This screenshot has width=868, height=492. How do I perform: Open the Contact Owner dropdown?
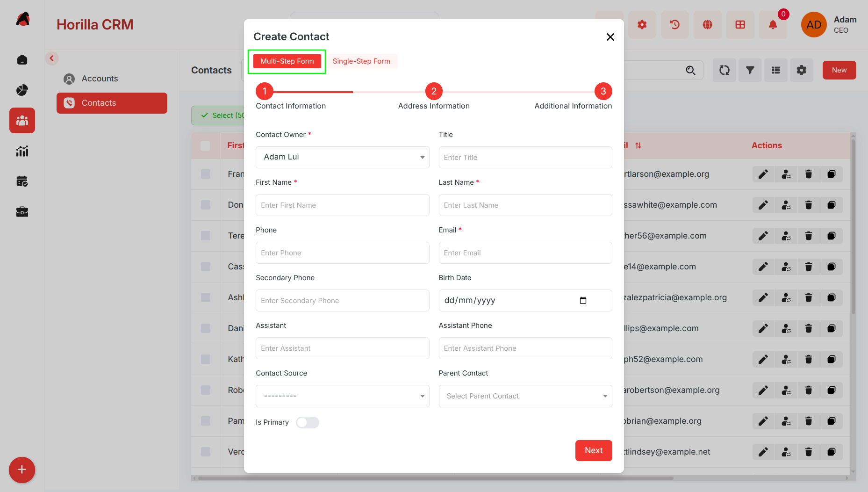point(343,157)
